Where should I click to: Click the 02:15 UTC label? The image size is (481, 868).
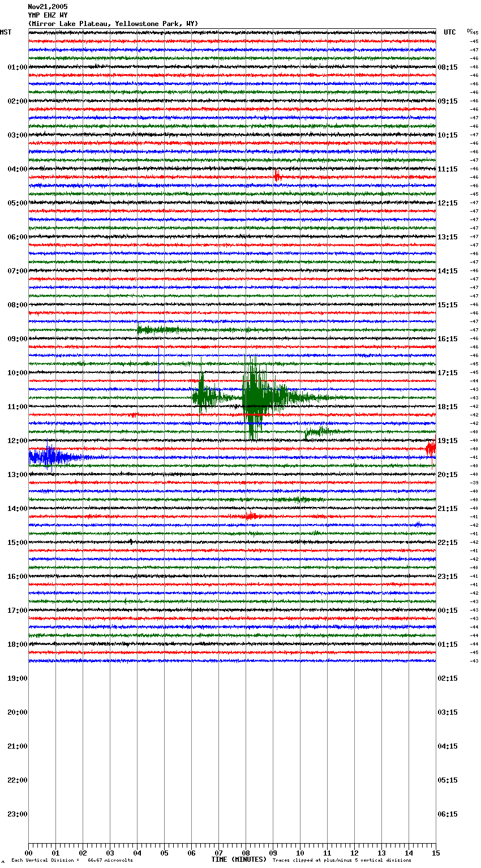coord(448,678)
